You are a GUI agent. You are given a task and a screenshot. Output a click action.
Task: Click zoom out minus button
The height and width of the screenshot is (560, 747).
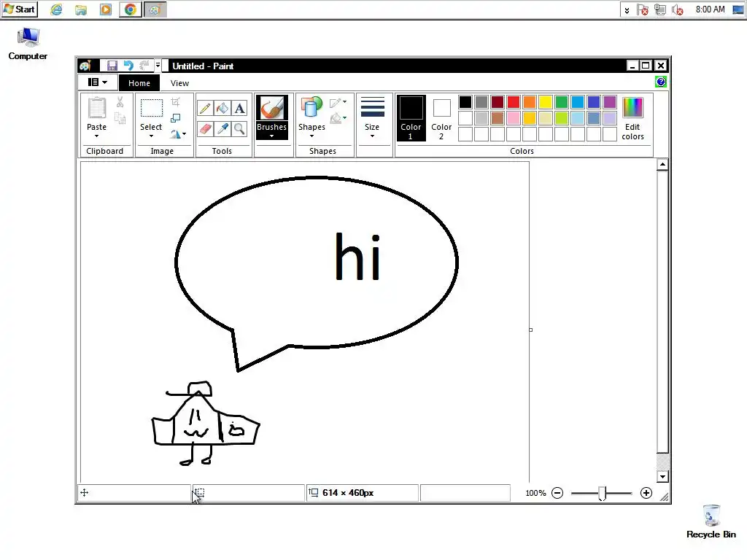point(557,493)
